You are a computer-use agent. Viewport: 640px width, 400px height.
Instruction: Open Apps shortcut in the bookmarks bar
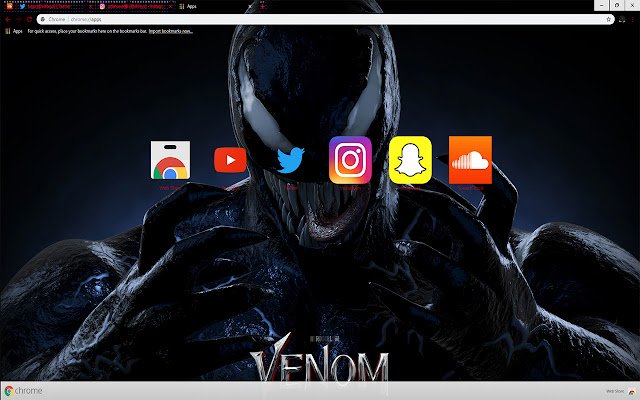tap(13, 31)
